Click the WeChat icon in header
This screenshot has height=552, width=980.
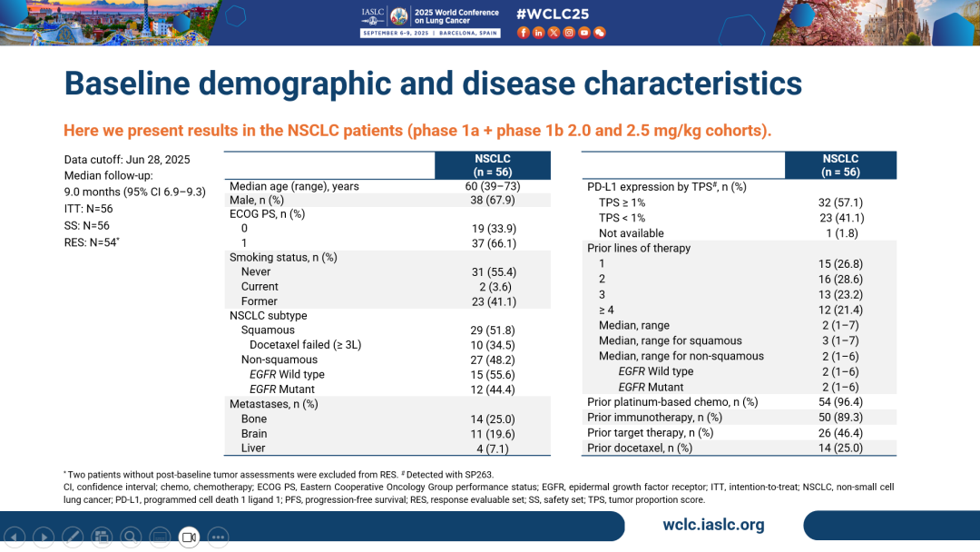click(600, 33)
